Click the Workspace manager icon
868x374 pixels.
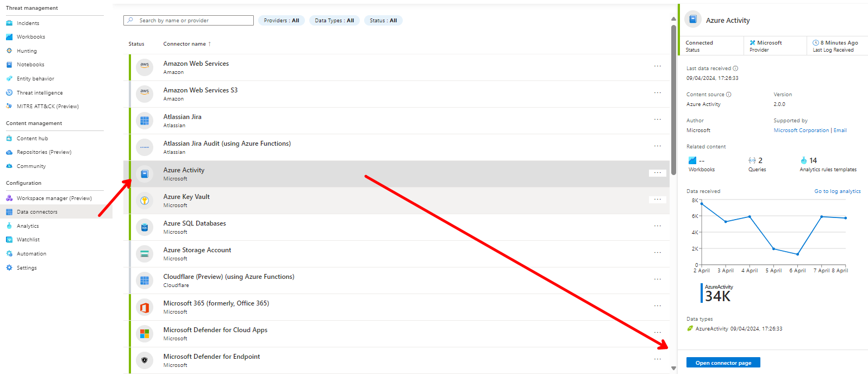click(x=9, y=198)
